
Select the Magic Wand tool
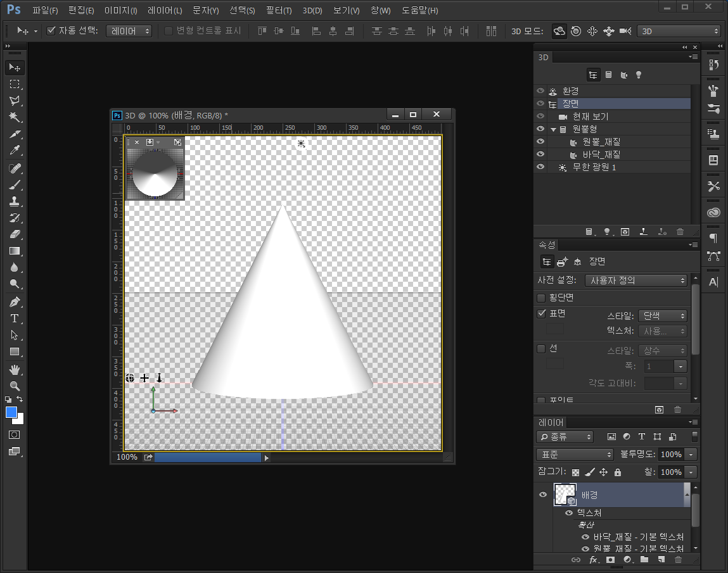(15, 117)
